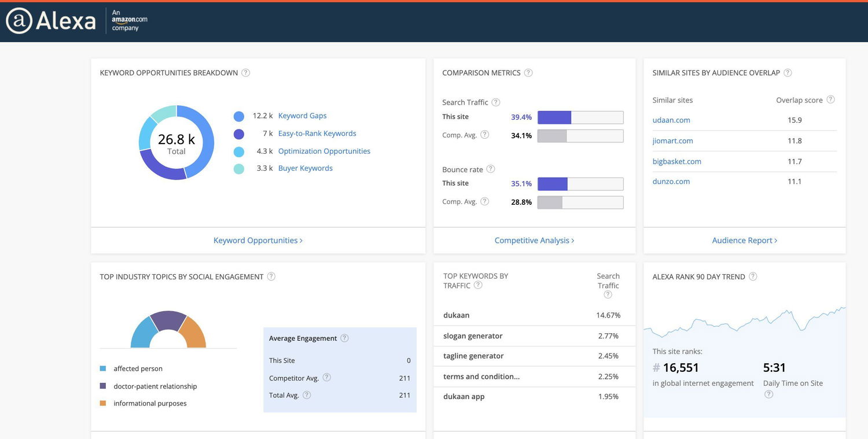Viewport: 868px width, 439px height.
Task: Click This site bounce rate bar
Action: (x=580, y=184)
